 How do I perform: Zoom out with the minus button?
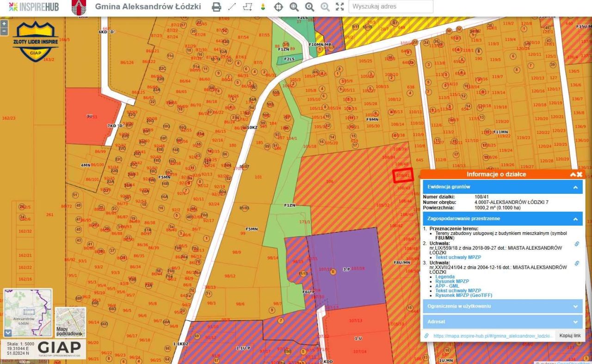[4, 31]
